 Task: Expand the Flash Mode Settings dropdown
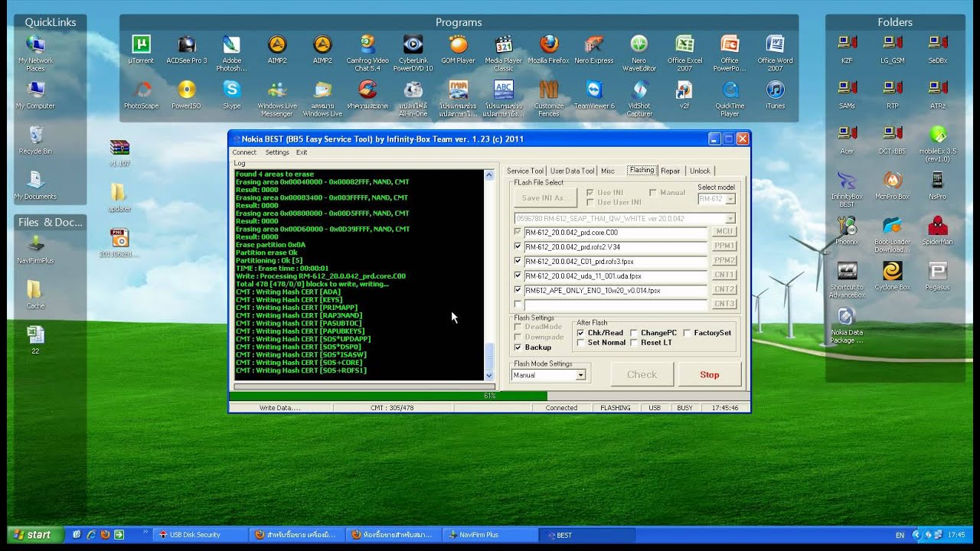(580, 375)
